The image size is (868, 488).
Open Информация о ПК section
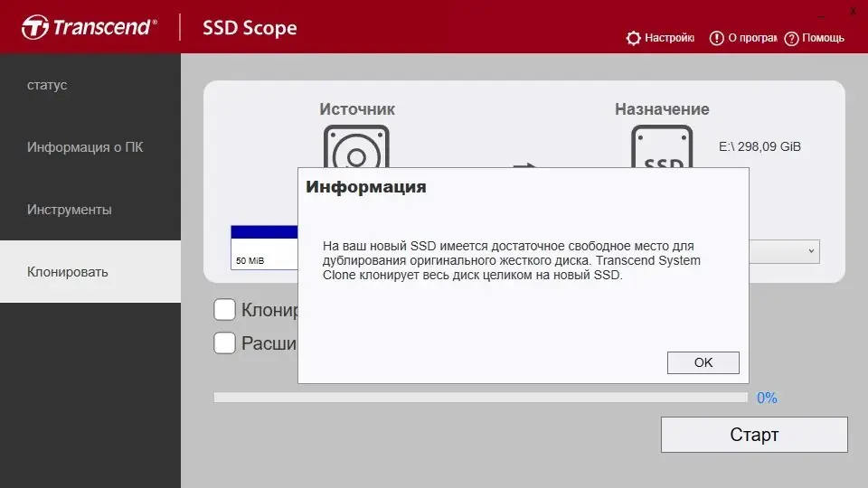pos(90,147)
